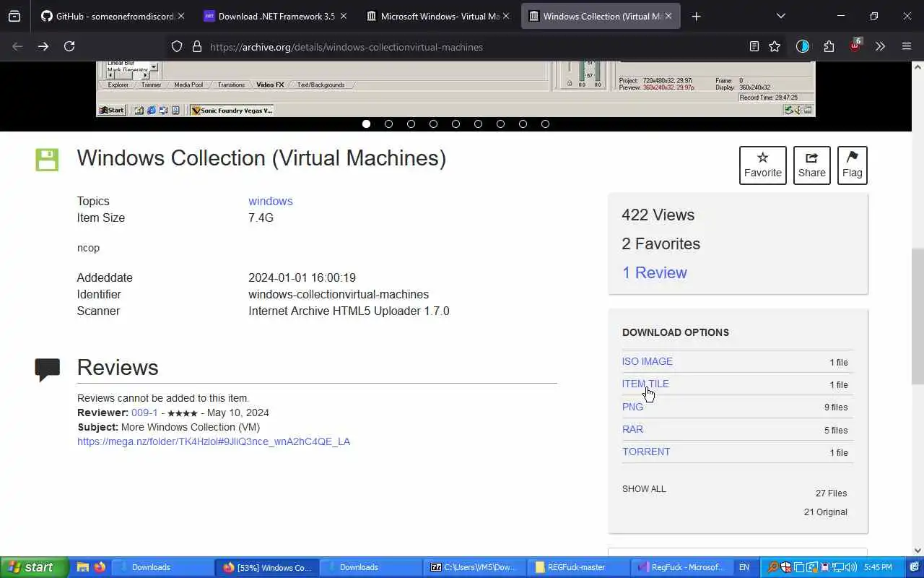Switch to Microsoft Windows- Virtual Machines tab
Screen dimensions: 924x578
tap(438, 16)
